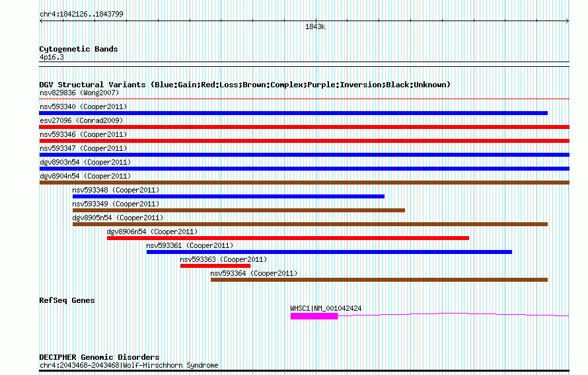Select the nsv593363 (Cooper2011) label

(223, 259)
